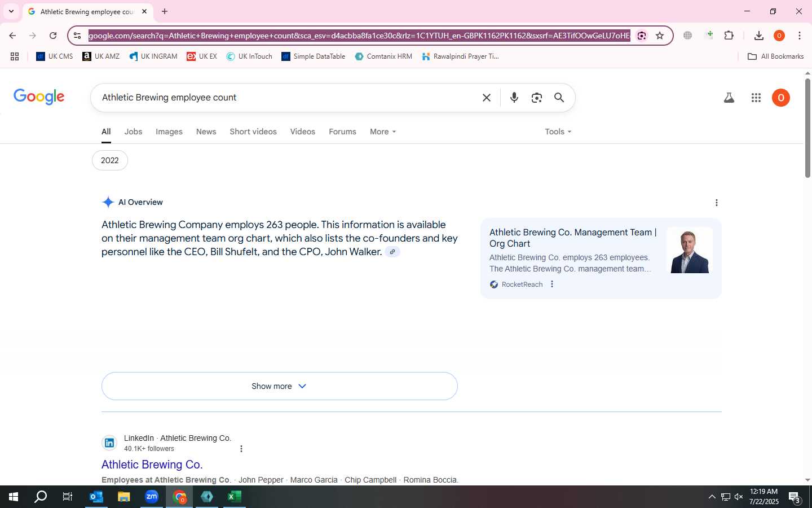
Task: Reload the page with the refresh icon
Action: coord(53,36)
